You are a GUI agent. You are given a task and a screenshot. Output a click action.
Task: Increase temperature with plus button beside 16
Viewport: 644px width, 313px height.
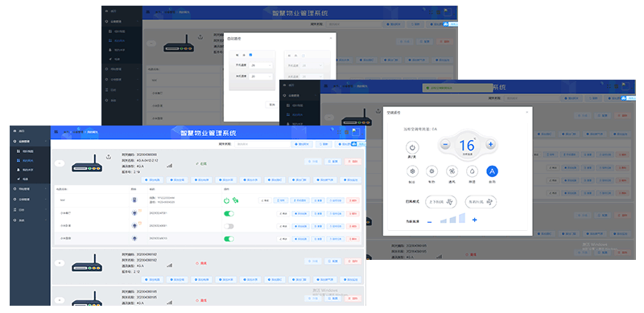[490, 144]
